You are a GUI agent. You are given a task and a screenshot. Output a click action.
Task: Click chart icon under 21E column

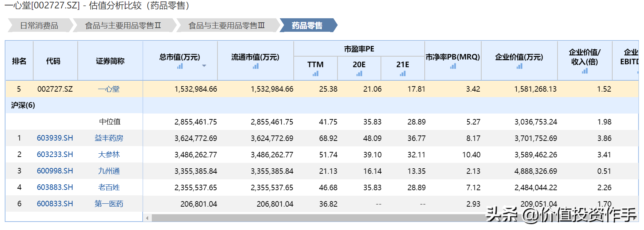[403, 73]
